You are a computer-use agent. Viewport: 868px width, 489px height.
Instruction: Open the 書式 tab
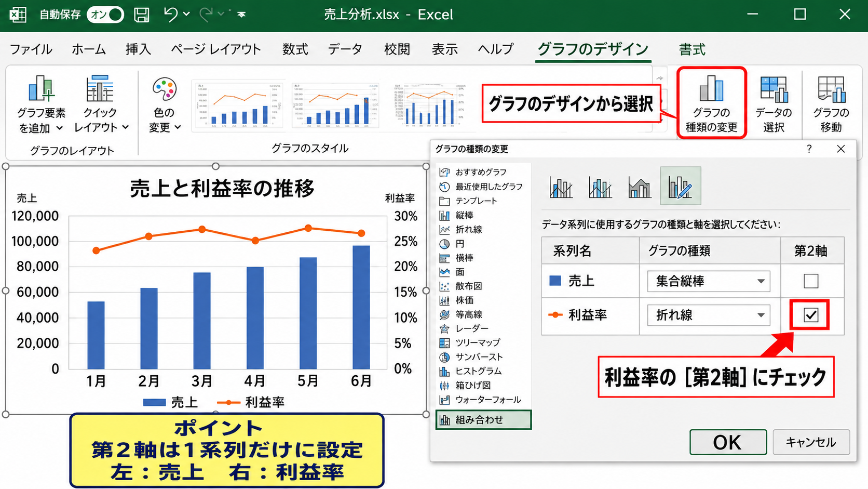click(693, 49)
